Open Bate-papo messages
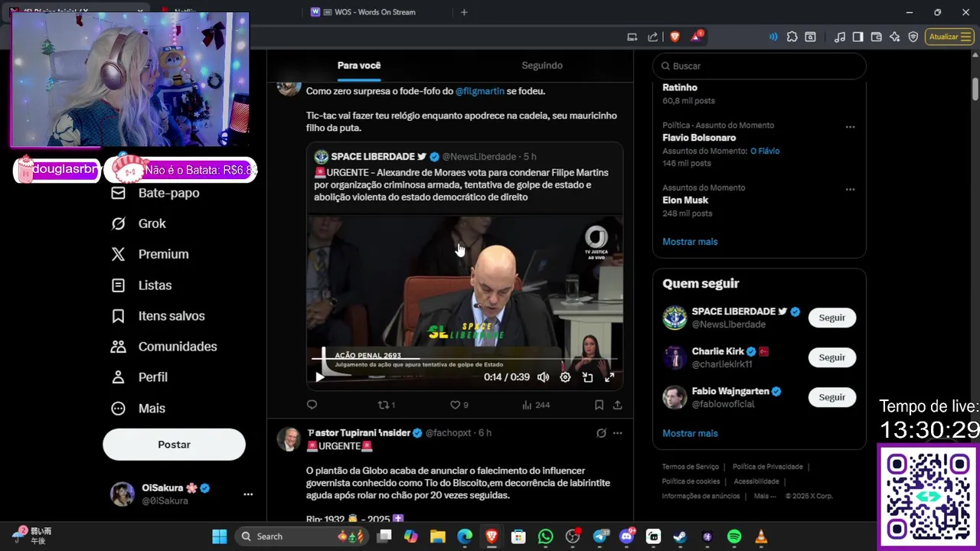The image size is (980, 551). [x=155, y=193]
